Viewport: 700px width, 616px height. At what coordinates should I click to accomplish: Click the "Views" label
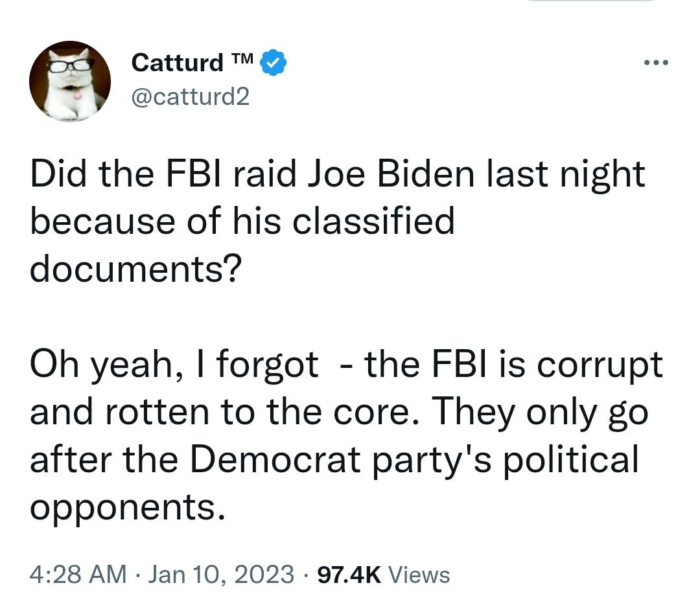tap(421, 574)
